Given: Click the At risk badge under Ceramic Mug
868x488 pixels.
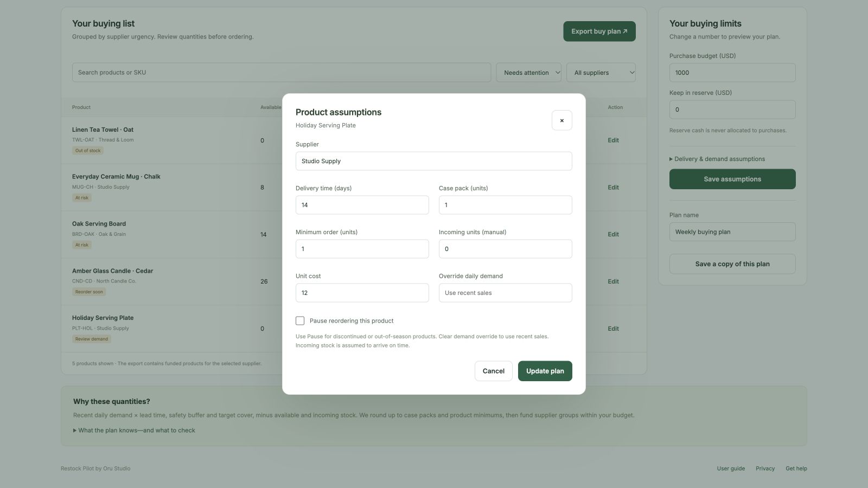Looking at the screenshot, I should [82, 198].
